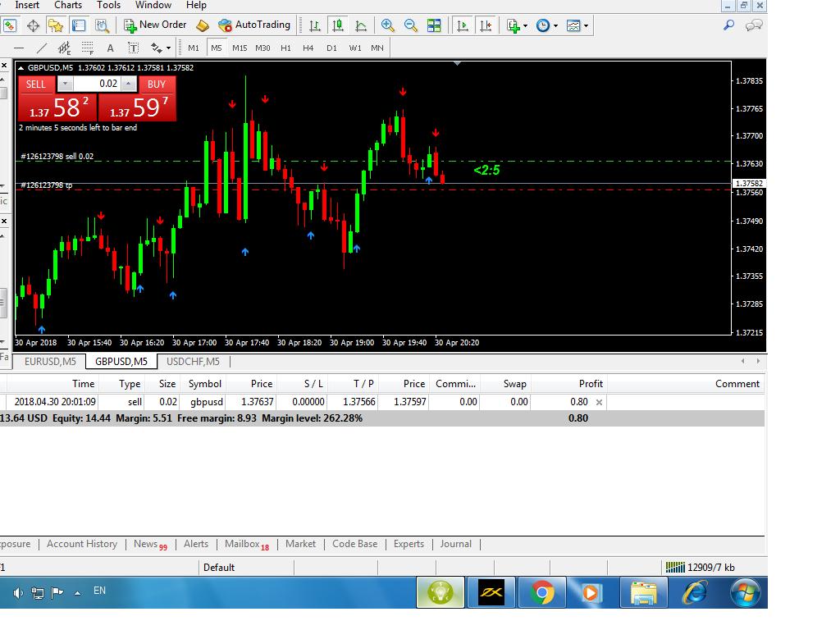840x630 pixels.
Task: Switch to the EURUSD,M5 chart tab
Action: click(50, 362)
